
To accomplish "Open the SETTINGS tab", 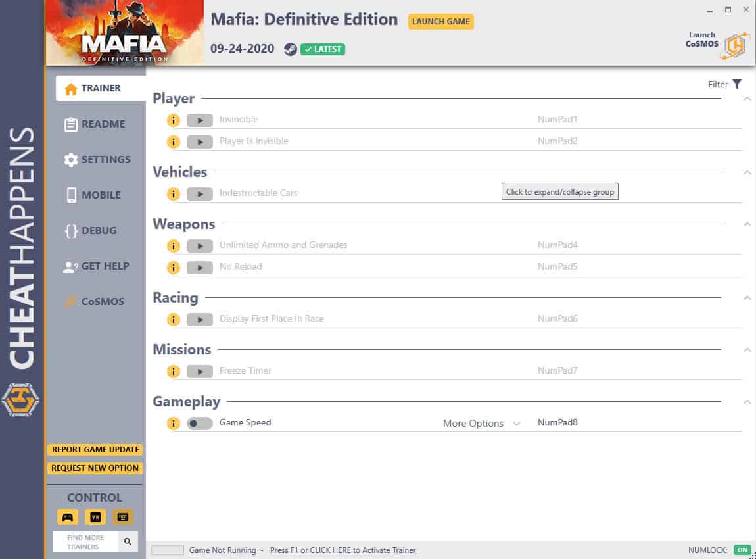I will [x=97, y=160].
